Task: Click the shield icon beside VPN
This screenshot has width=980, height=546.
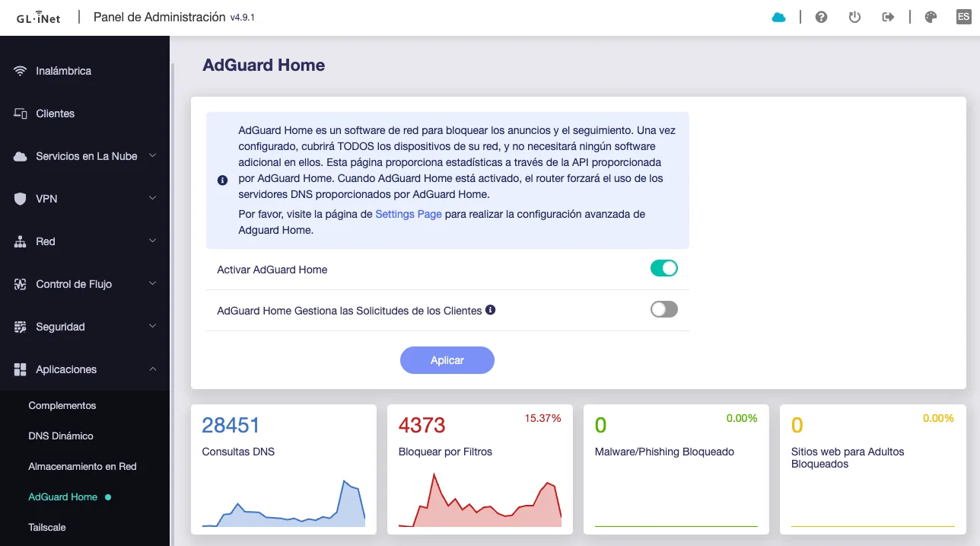Action: click(21, 199)
